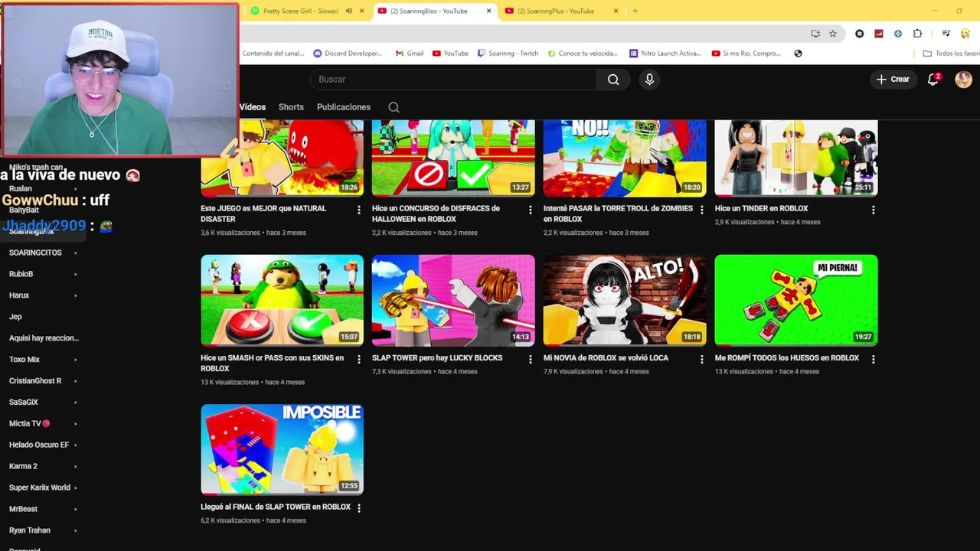Open the Chrome extensions puzzle icon
Viewport: 980px width, 551px height.
pyautogui.click(x=917, y=34)
